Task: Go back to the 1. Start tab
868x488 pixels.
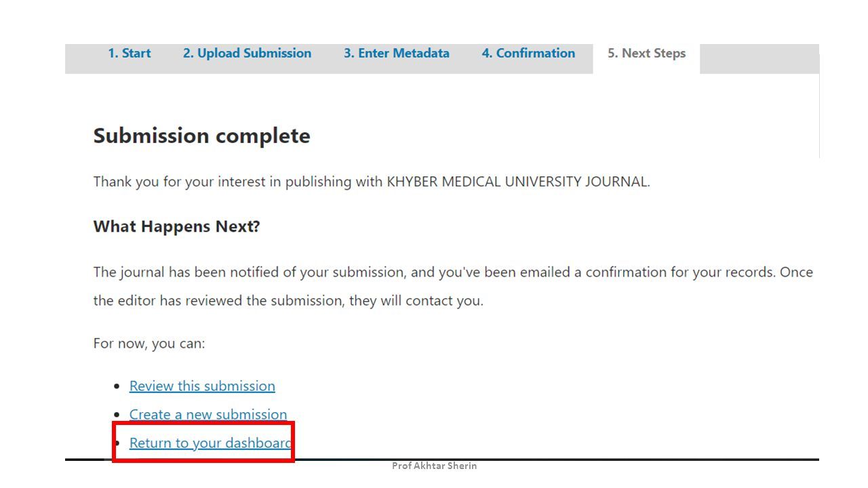Action: pos(130,53)
